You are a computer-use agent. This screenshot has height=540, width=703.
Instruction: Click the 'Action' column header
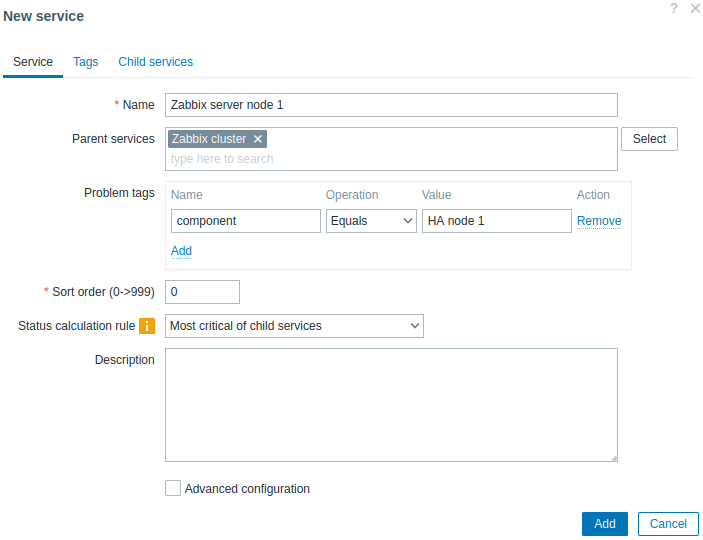coord(593,195)
